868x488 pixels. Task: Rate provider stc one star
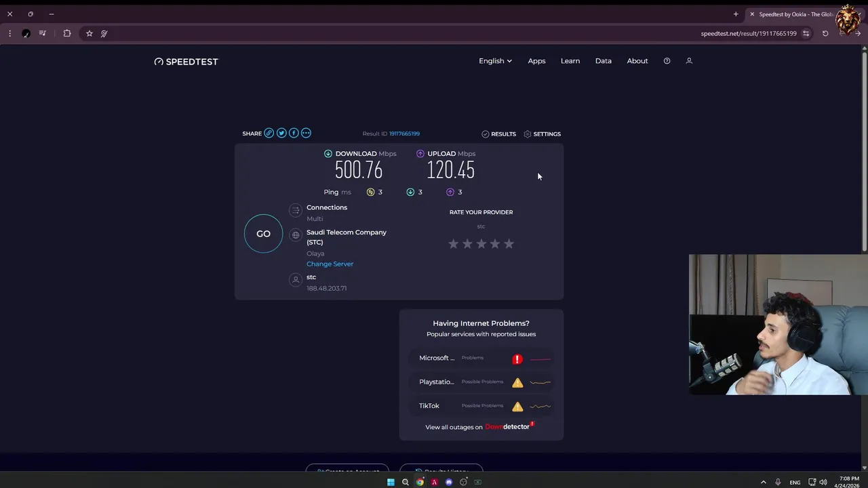(453, 244)
